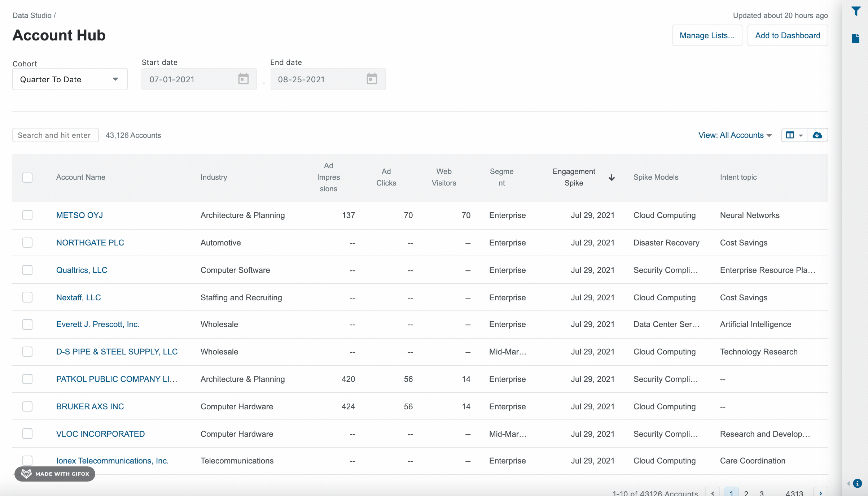The height and width of the screenshot is (496, 868).
Task: Check the VLOC INCORPORATED row checkbox
Action: tap(27, 434)
